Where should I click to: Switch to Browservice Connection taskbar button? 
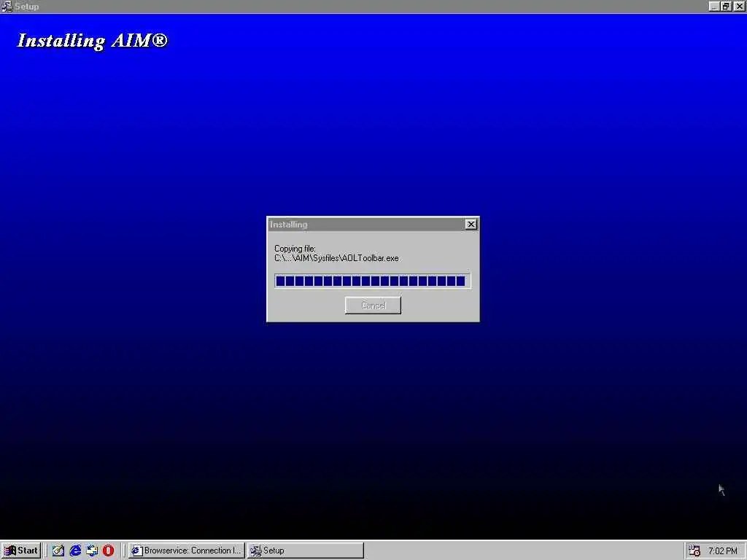tap(186, 551)
